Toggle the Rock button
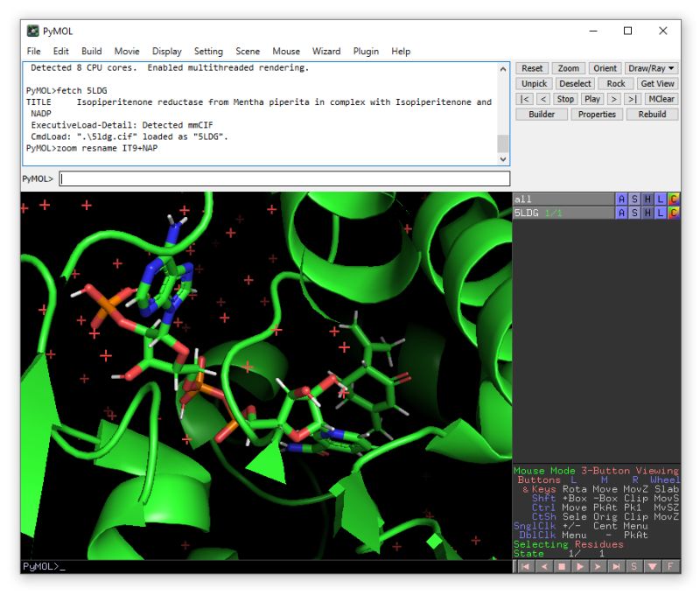Viewport: 700px width, 595px height. click(616, 83)
